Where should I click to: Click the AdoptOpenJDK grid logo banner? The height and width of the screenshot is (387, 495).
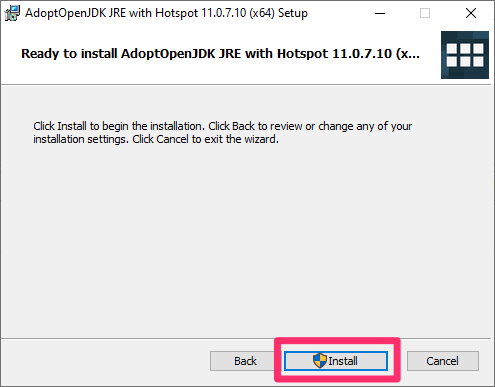click(x=465, y=55)
